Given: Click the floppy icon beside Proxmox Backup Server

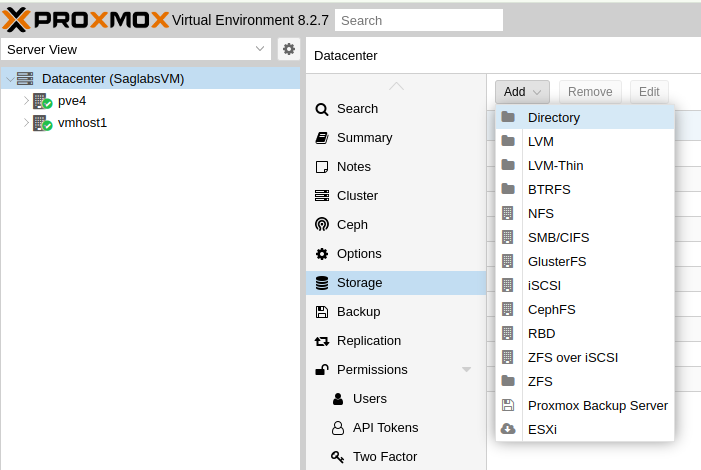Looking at the screenshot, I should pyautogui.click(x=508, y=405).
